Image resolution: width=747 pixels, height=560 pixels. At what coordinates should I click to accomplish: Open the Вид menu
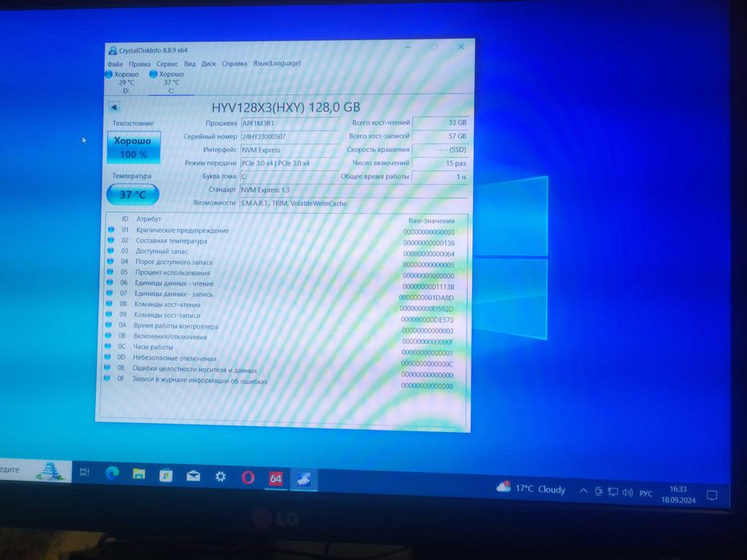pos(190,64)
